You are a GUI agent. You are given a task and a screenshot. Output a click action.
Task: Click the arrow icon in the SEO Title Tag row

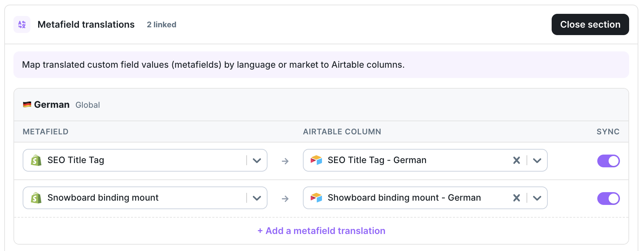(x=285, y=161)
